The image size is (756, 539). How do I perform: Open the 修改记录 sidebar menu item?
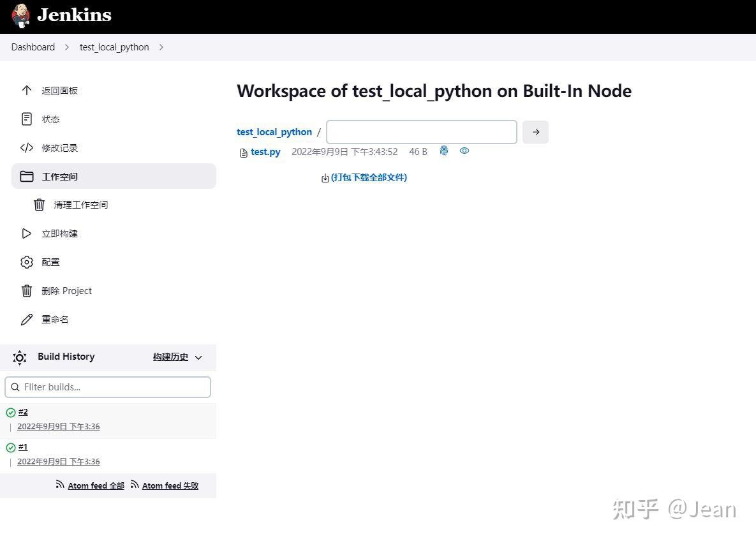59,148
